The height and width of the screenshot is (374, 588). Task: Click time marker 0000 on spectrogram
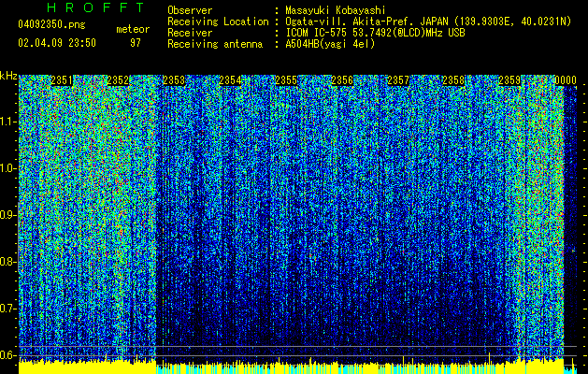(566, 80)
